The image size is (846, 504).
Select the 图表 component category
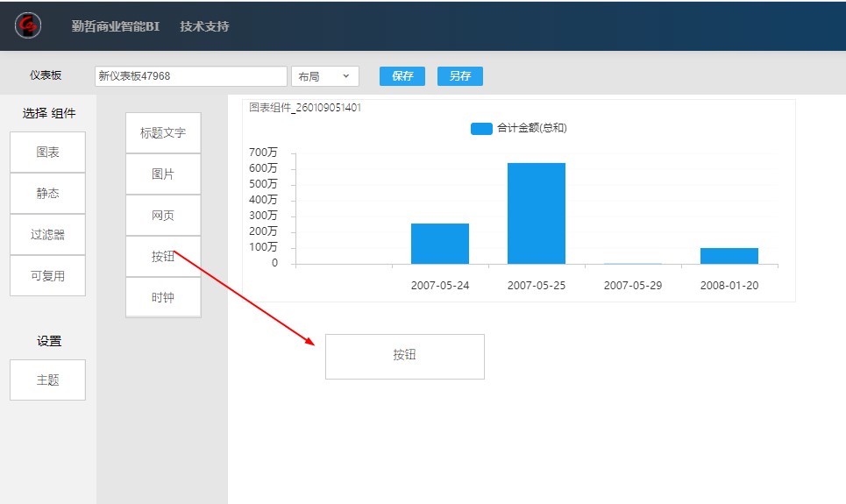(x=47, y=153)
